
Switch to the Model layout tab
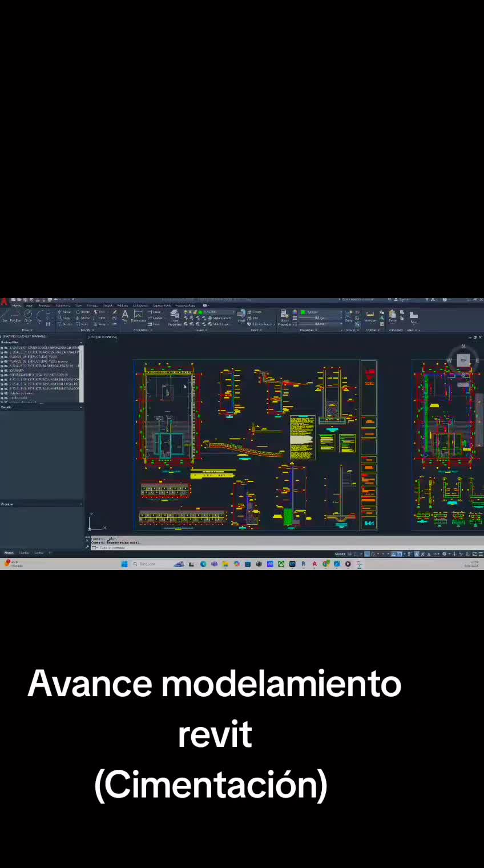tap(9, 553)
